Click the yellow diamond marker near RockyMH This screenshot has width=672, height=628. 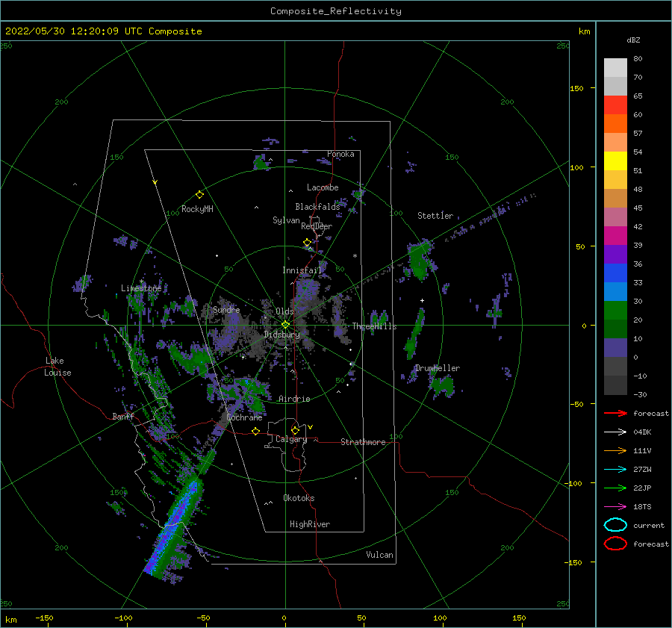(x=199, y=195)
